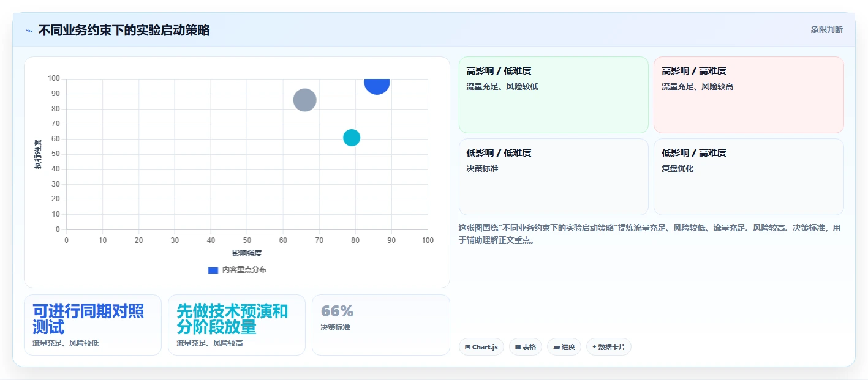868x380 pixels.
Task: Click the Chart.js tag chip
Action: pyautogui.click(x=481, y=347)
